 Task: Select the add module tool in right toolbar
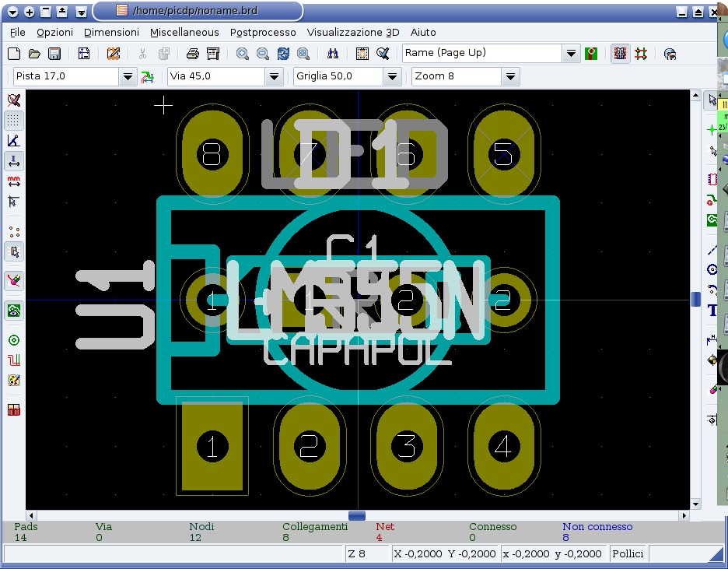pos(712,179)
